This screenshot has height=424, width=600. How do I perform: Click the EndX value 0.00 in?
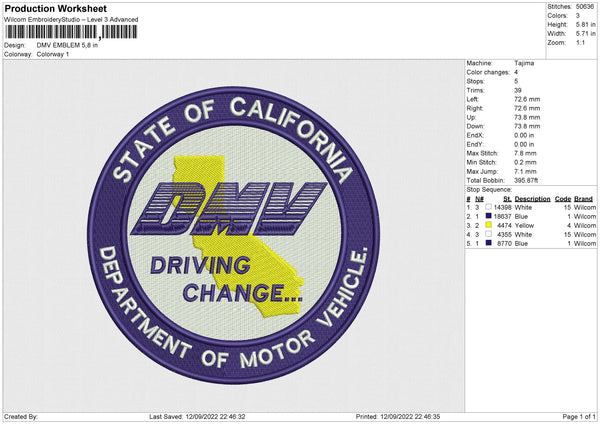[x=524, y=135]
